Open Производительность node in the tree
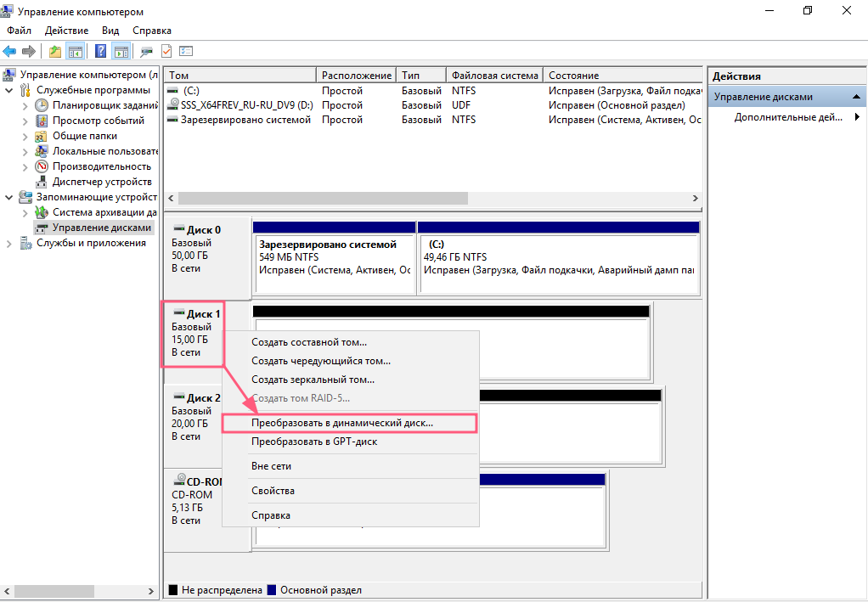The width and height of the screenshot is (868, 602). pyautogui.click(x=101, y=166)
